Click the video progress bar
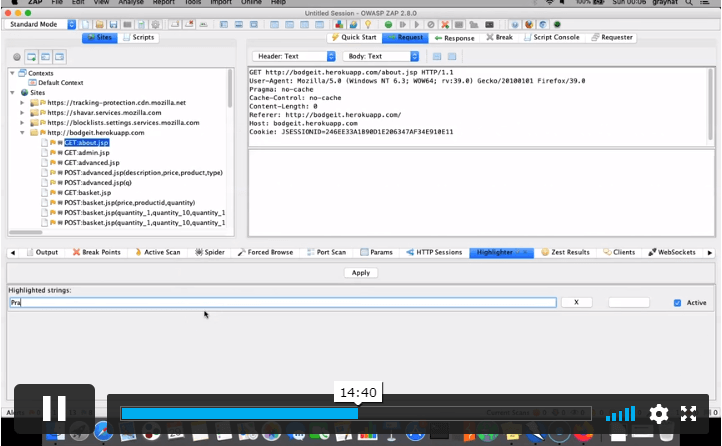The height and width of the screenshot is (446, 722). pos(355,413)
